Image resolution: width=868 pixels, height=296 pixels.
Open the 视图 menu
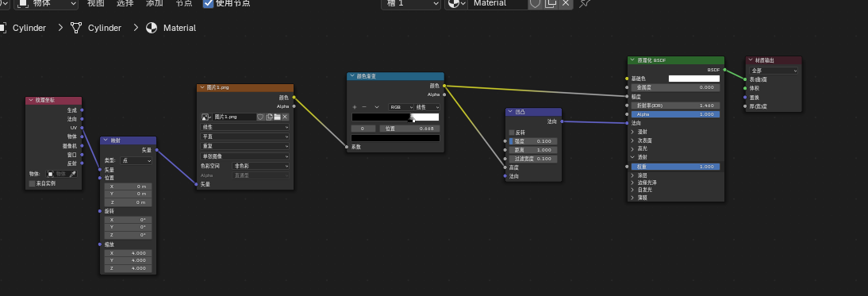pyautogui.click(x=96, y=3)
